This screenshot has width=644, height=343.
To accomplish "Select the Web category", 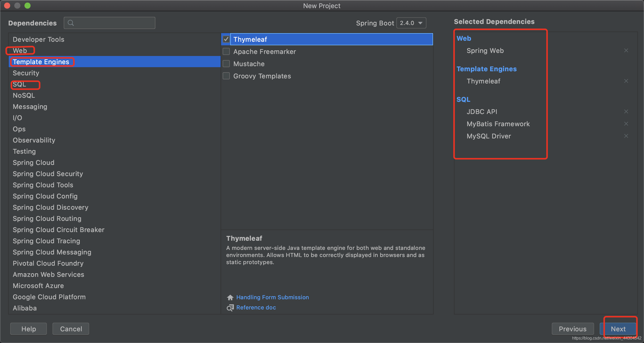I will click(x=114, y=50).
